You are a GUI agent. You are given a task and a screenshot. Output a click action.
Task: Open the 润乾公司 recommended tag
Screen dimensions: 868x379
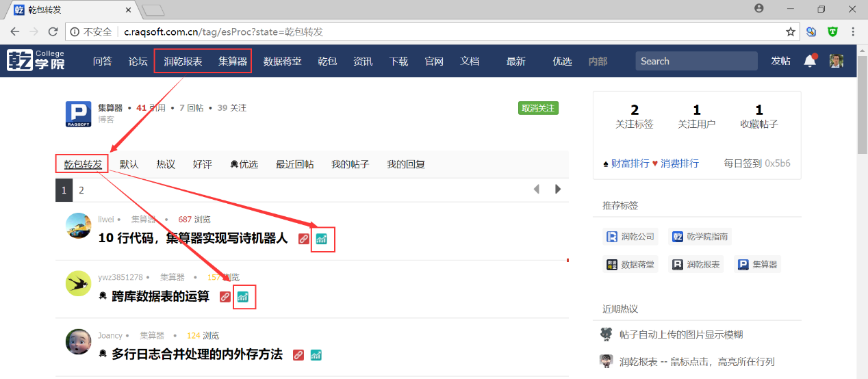[x=630, y=237]
